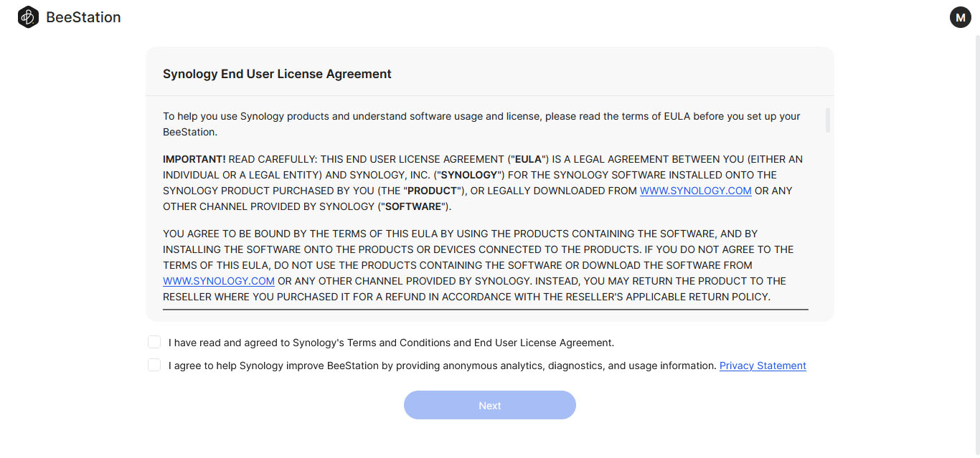Enable the anonymous analytics sharing checkbox
Screen dimensions: 980x458
coord(154,365)
